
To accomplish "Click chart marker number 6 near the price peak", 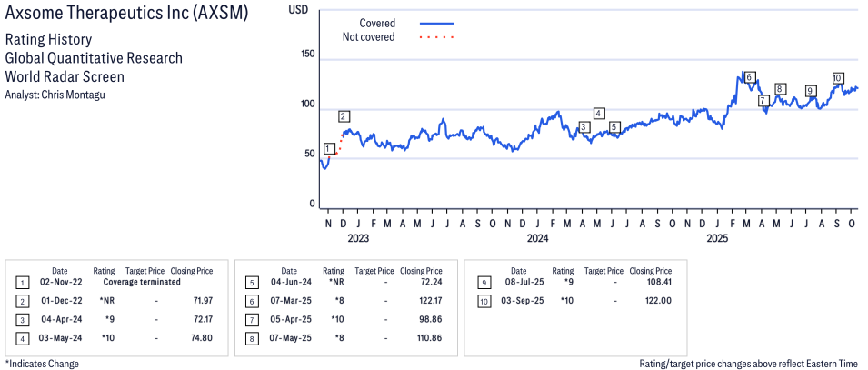I will (x=750, y=77).
